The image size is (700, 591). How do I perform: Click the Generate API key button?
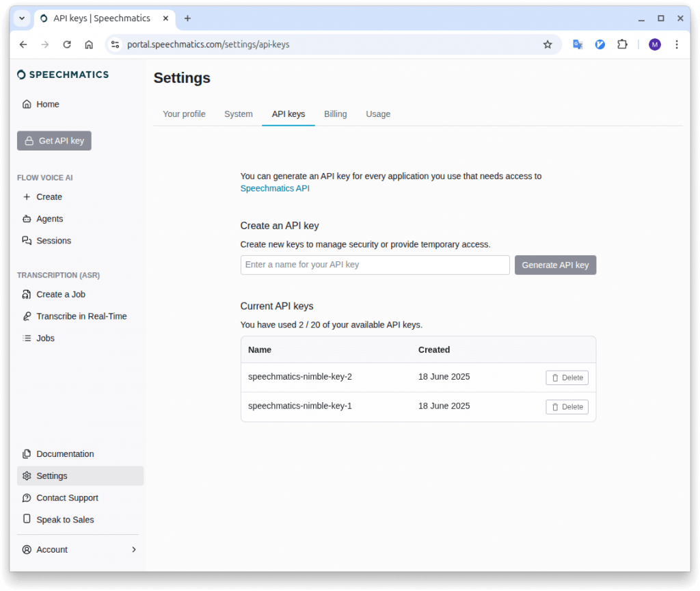pos(555,265)
